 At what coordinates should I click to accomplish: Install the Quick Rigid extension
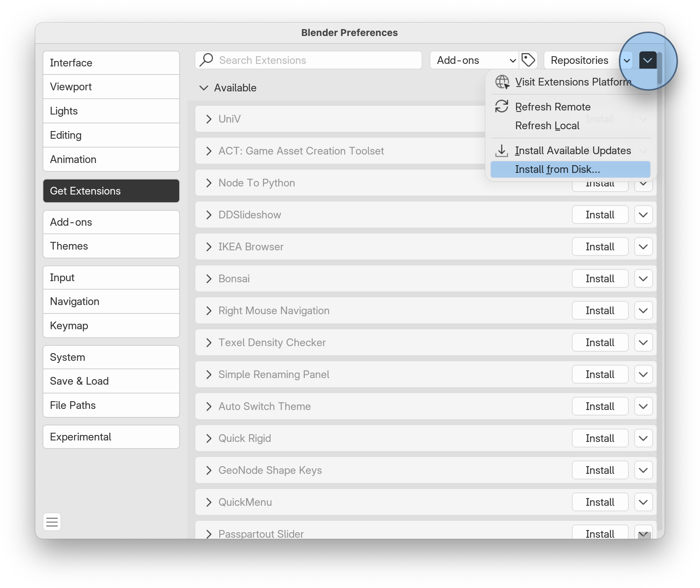(x=600, y=438)
